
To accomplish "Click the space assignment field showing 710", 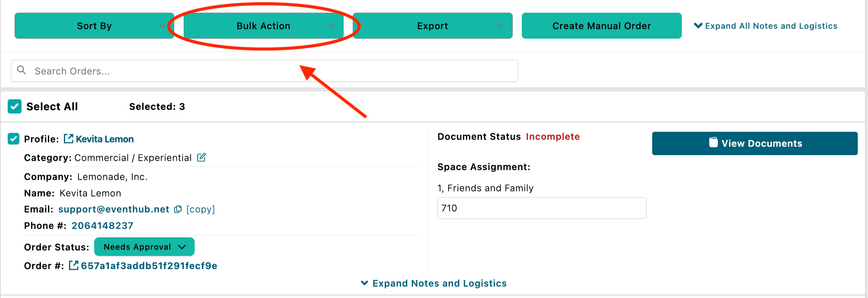I will pyautogui.click(x=541, y=208).
